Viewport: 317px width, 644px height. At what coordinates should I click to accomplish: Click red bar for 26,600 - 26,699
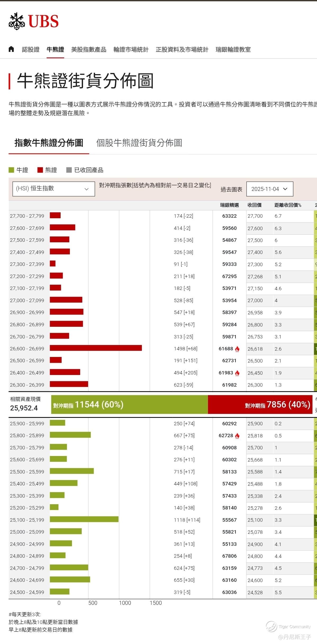pos(96,348)
